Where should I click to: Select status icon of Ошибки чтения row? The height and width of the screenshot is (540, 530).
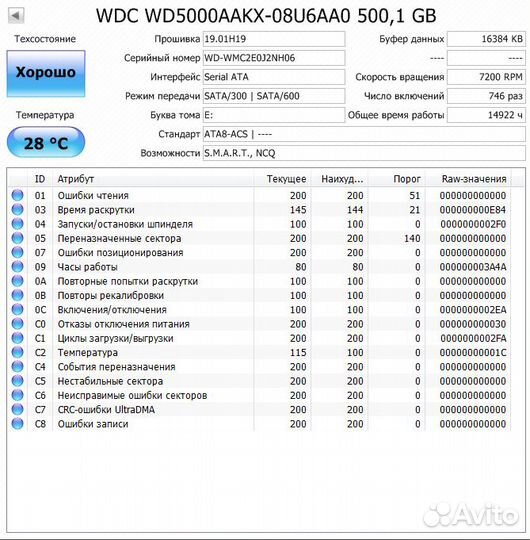18,195
